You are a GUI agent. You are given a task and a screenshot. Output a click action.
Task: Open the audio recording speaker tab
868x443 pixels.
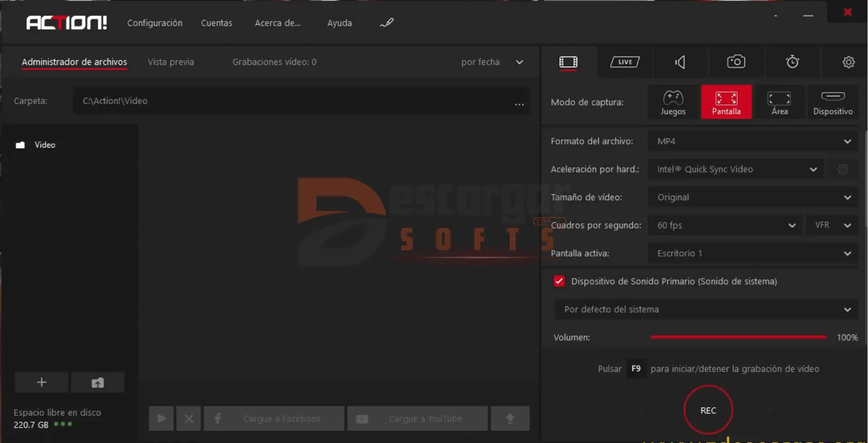point(680,62)
